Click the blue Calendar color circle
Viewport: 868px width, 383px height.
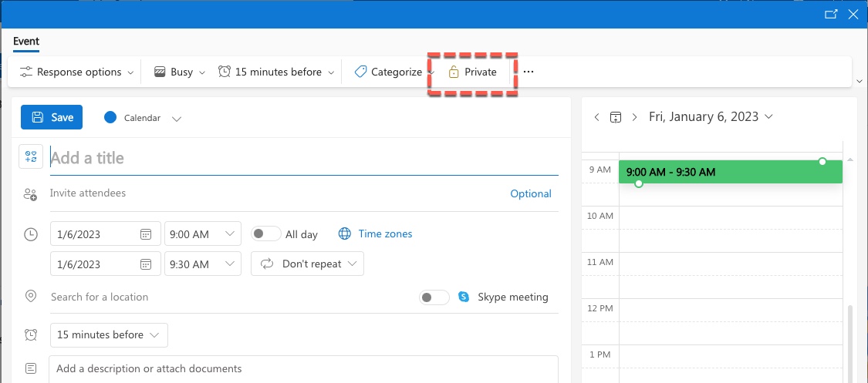tap(110, 117)
